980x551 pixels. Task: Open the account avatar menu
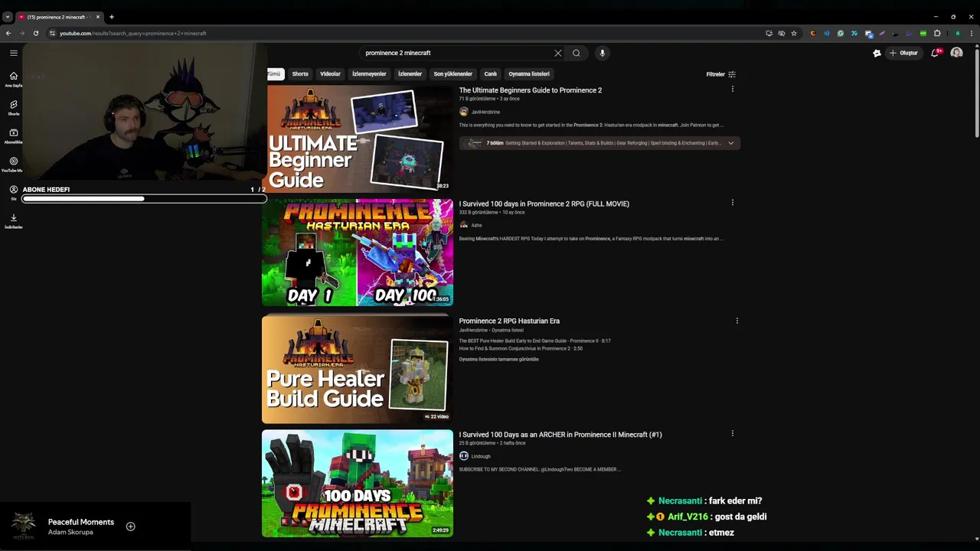956,53
